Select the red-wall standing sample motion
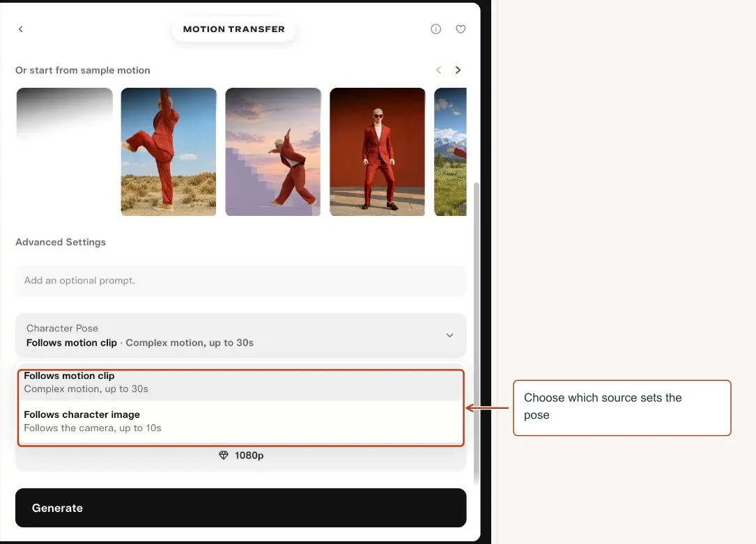 pos(377,152)
